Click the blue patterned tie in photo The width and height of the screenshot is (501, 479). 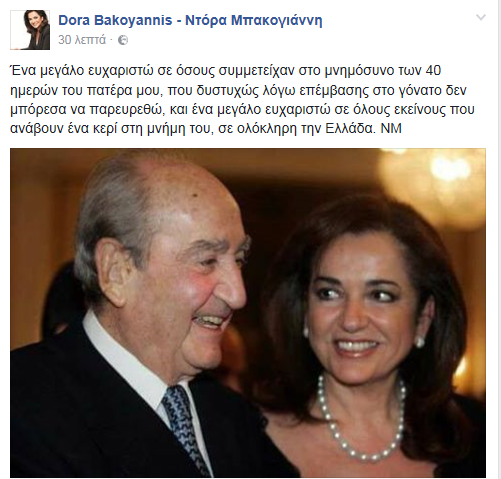tap(185, 430)
